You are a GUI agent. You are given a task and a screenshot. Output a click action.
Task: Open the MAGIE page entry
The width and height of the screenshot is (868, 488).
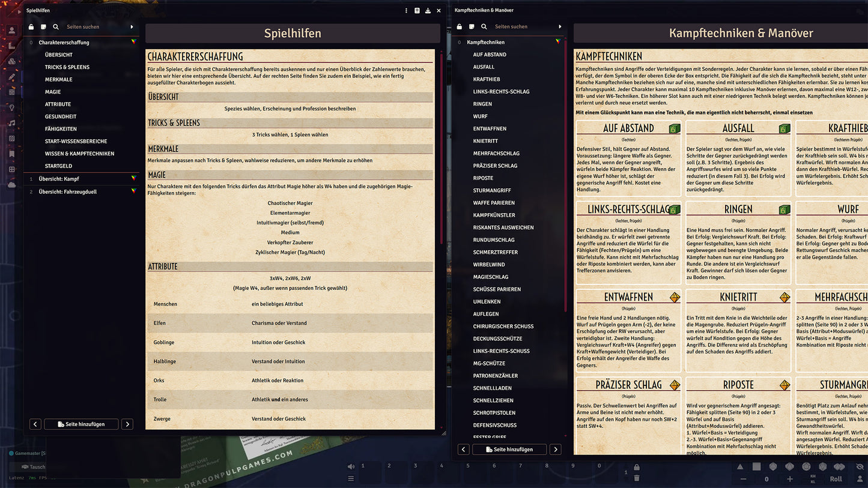pyautogui.click(x=53, y=92)
